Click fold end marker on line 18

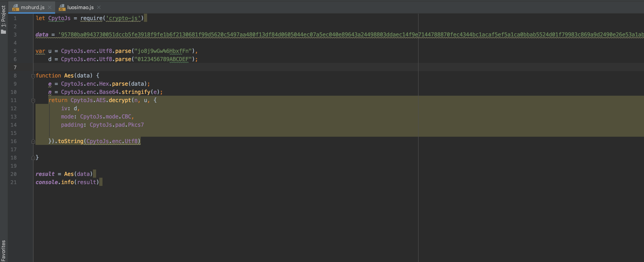[33, 158]
